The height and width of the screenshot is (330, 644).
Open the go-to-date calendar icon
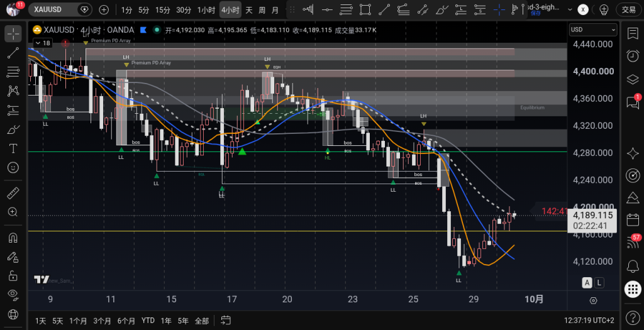tap(226, 320)
